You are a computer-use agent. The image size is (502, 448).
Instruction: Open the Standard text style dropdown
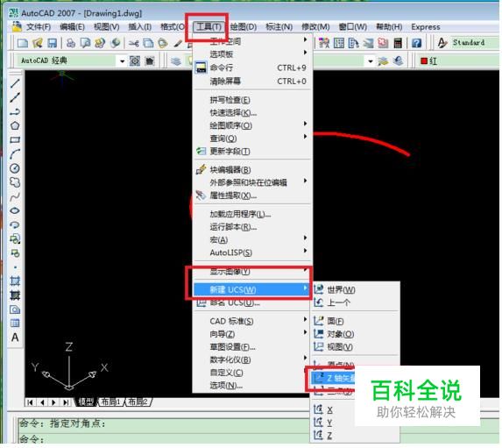click(475, 43)
